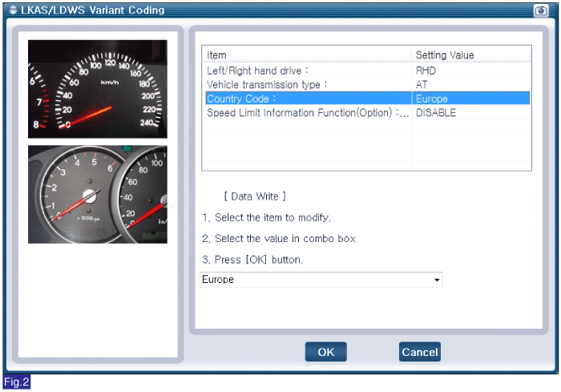Confirm with the OK button
This screenshot has width=561, height=392.
[326, 352]
